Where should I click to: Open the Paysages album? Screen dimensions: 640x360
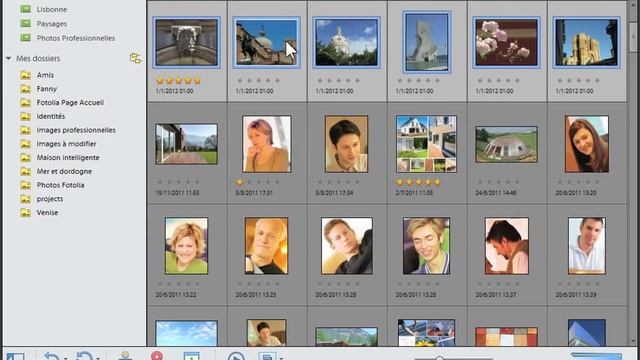[x=51, y=24]
